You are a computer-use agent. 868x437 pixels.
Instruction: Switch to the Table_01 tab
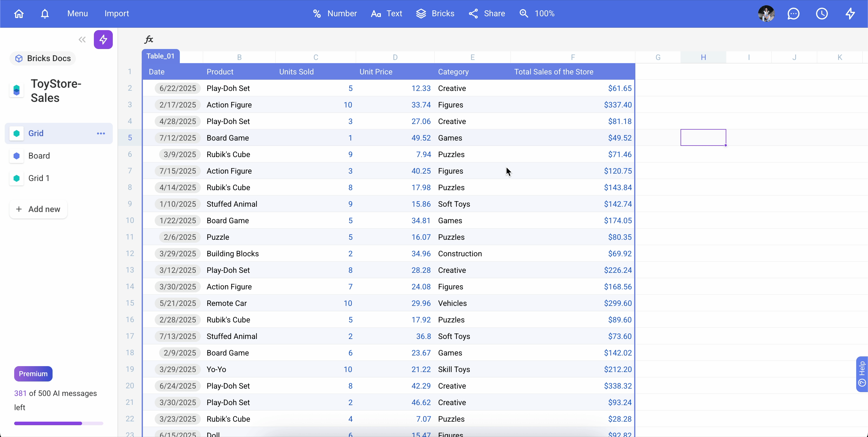coord(161,56)
